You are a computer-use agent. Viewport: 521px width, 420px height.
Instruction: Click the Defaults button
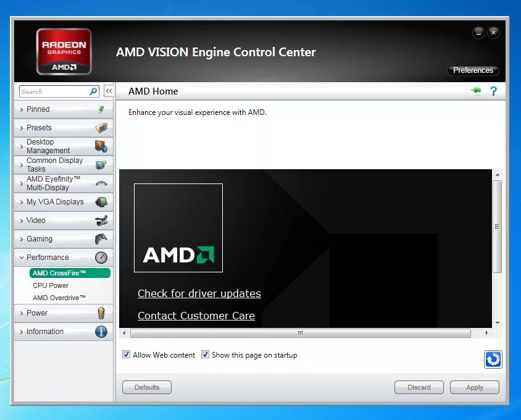147,387
